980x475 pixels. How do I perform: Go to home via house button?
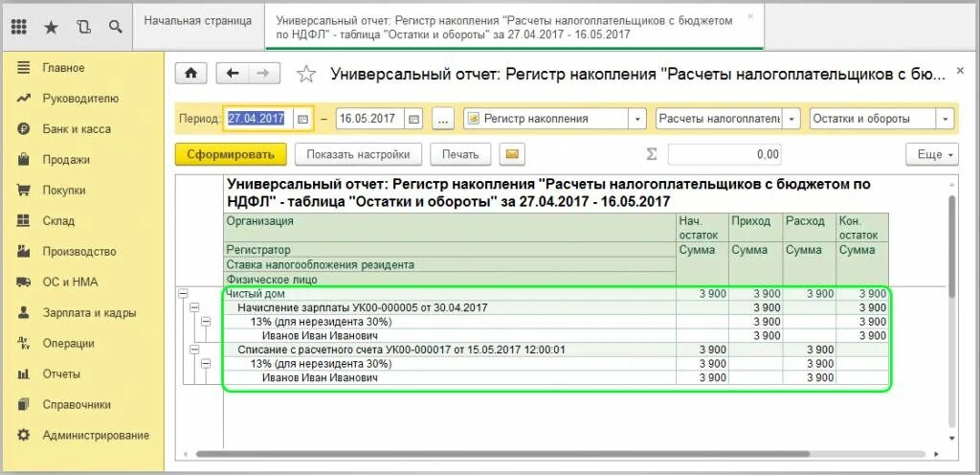click(190, 73)
